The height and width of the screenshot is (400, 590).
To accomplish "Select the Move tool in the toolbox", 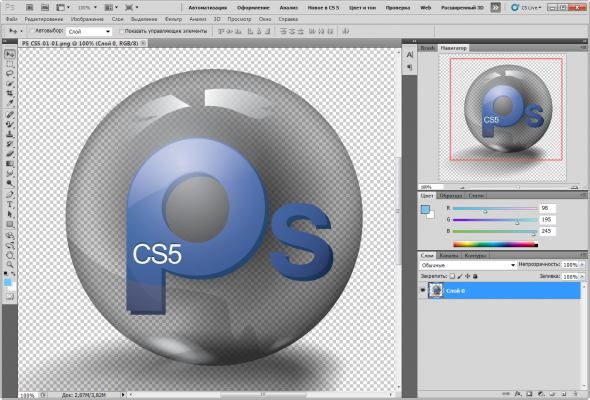I will pos(10,54).
